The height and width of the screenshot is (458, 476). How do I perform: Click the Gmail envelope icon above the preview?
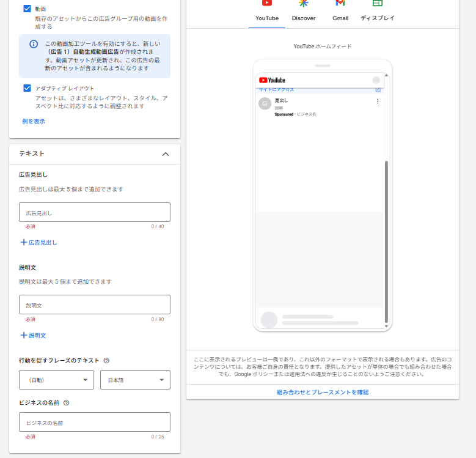click(340, 3)
